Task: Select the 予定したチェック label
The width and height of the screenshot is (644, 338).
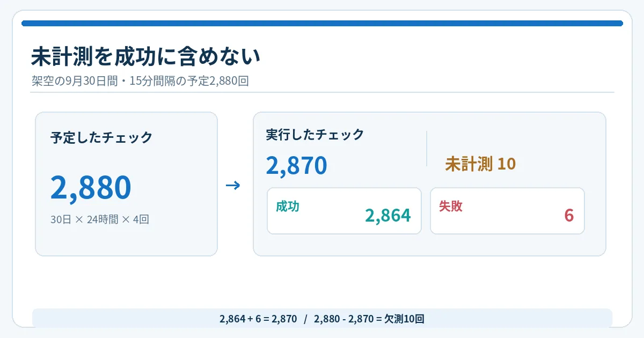Action: [101, 138]
